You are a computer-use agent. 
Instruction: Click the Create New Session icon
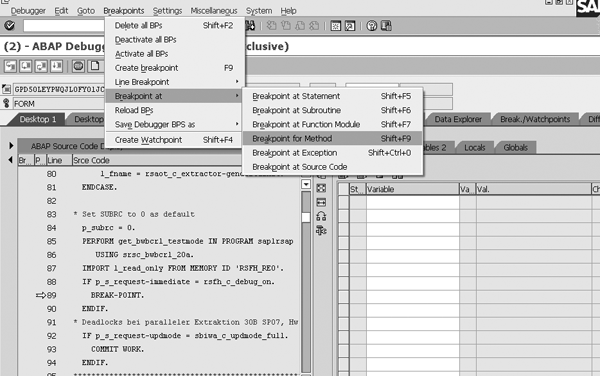pyautogui.click(x=336, y=26)
